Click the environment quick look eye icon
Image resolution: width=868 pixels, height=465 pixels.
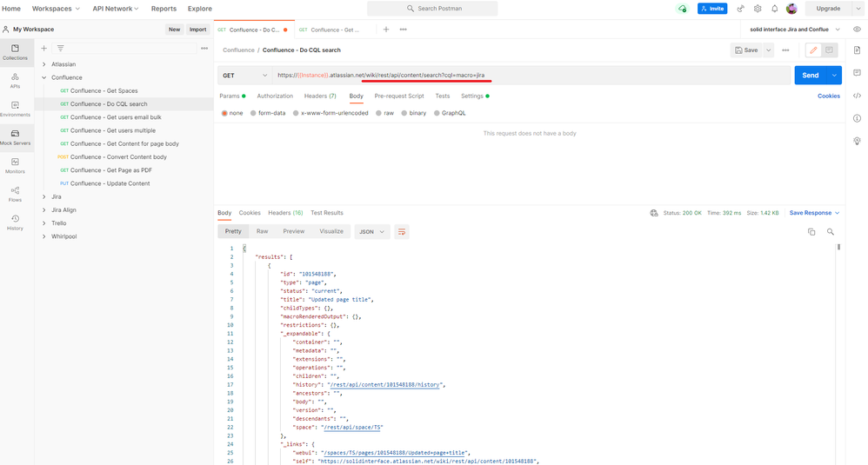(x=857, y=30)
